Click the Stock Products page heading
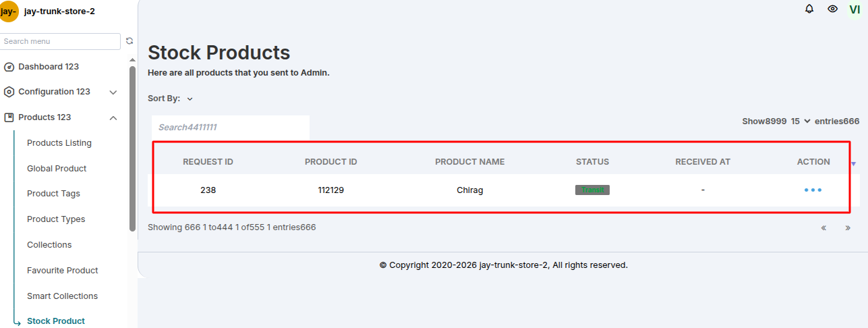The height and width of the screenshot is (328, 868). [219, 53]
